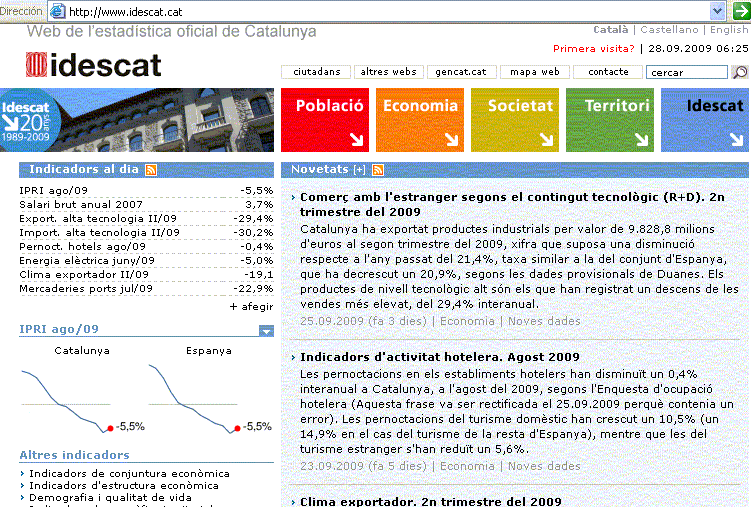The width and height of the screenshot is (751, 507).
Task: Click Noves dades tag under 25.09.2009 article
Action: pos(544,321)
